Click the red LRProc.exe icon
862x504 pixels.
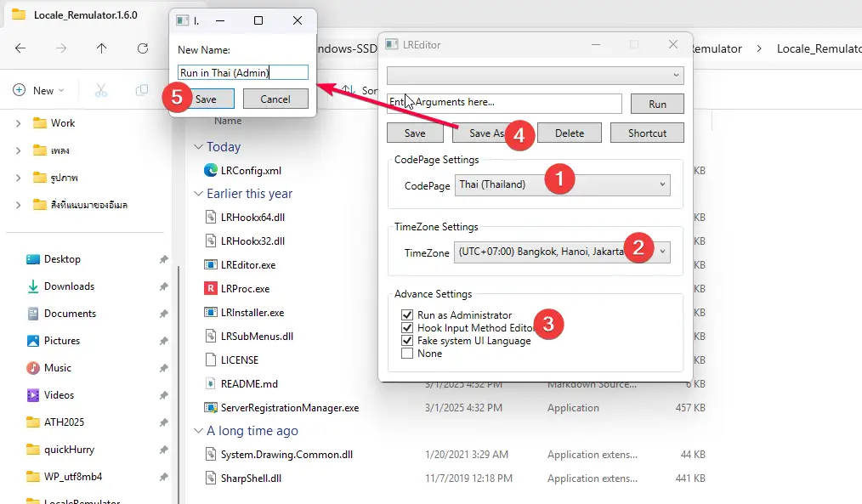(211, 289)
